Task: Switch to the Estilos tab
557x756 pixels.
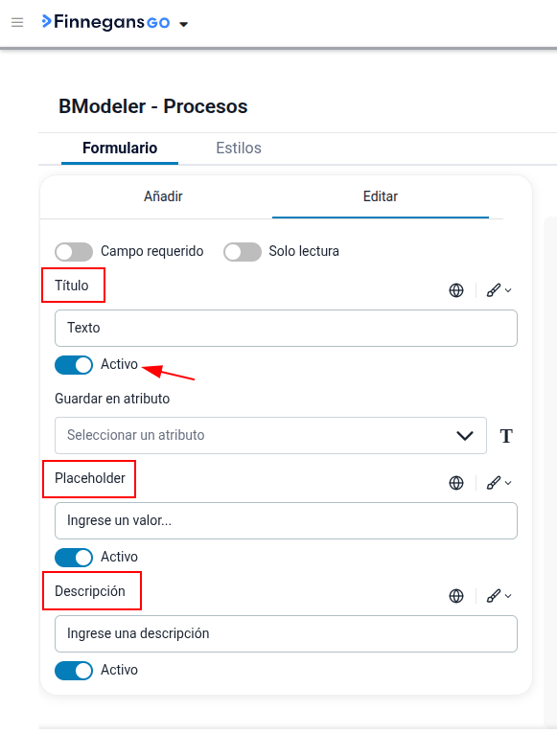Action: (x=238, y=148)
